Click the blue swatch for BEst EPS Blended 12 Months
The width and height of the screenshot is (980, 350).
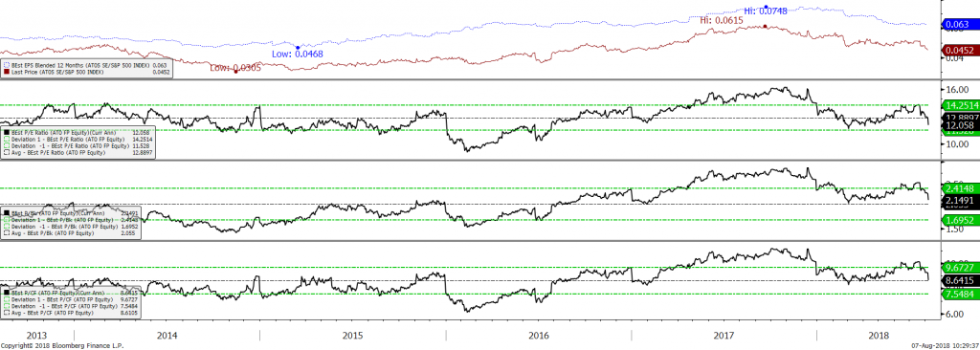[7, 64]
